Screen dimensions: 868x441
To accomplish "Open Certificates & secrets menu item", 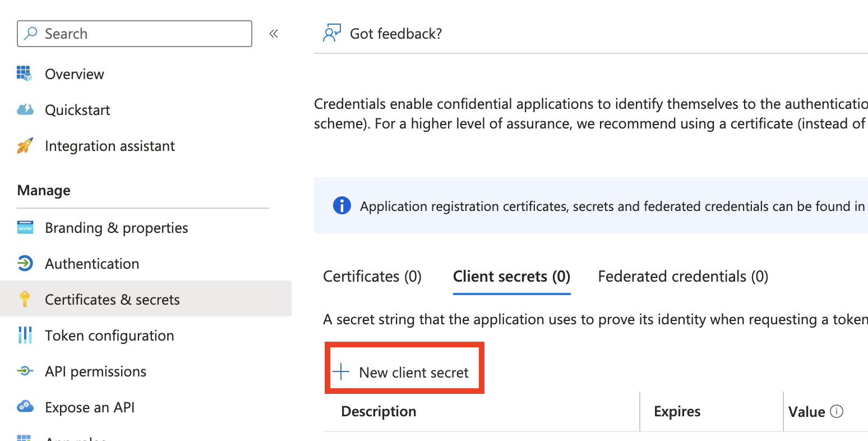I will pos(112,300).
